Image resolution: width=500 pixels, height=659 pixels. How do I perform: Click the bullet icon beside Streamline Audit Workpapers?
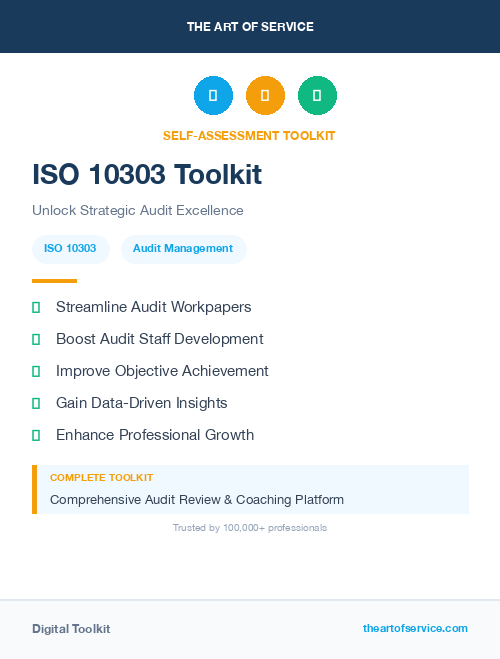[x=36, y=307]
